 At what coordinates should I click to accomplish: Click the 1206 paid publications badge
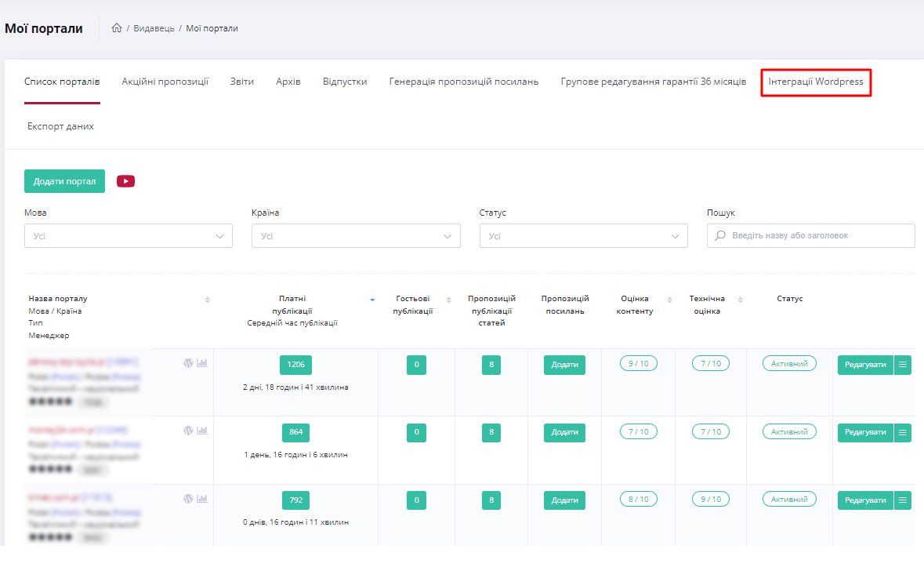point(295,365)
